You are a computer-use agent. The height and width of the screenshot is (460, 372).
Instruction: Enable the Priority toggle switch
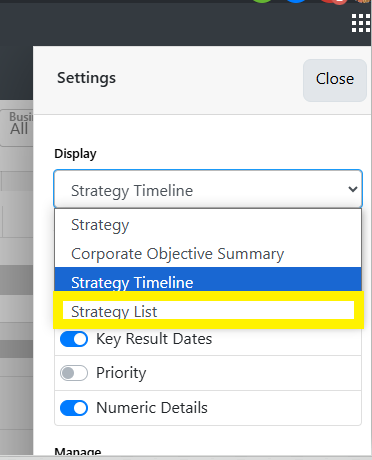click(x=74, y=373)
